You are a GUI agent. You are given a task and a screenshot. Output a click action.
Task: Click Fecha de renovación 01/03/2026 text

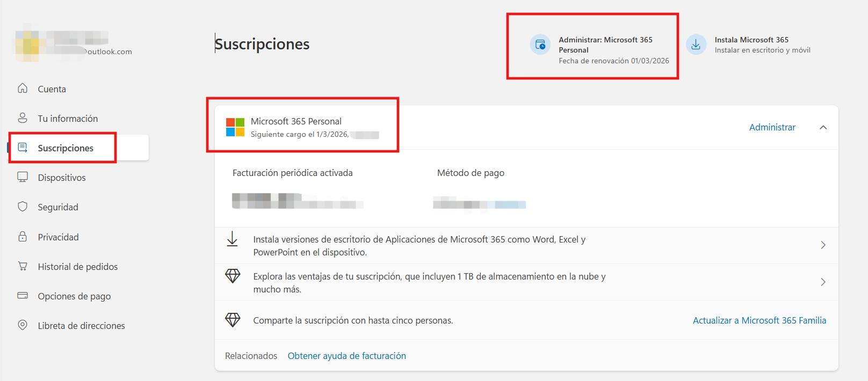614,61
